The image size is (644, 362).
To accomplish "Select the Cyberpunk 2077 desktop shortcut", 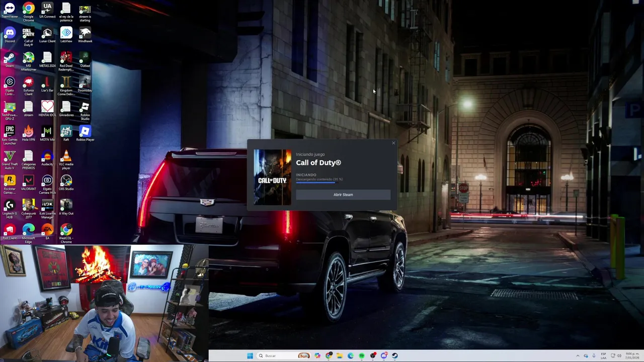I will (28, 209).
